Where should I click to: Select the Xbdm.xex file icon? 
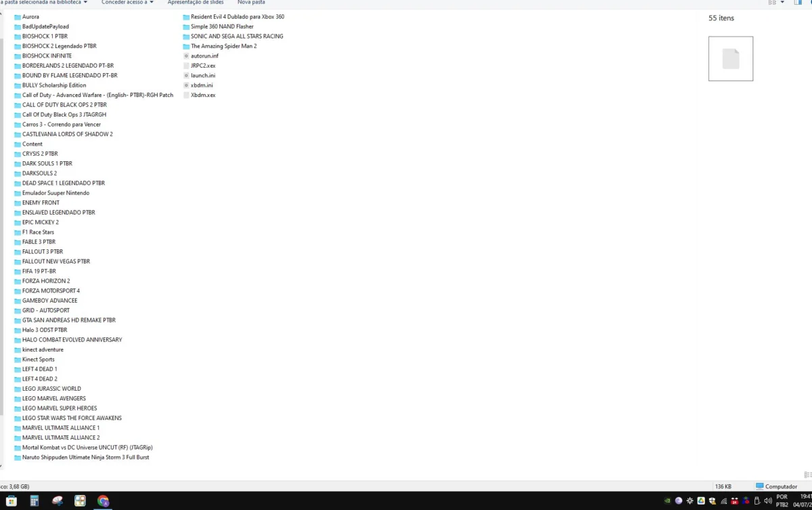[x=186, y=95]
